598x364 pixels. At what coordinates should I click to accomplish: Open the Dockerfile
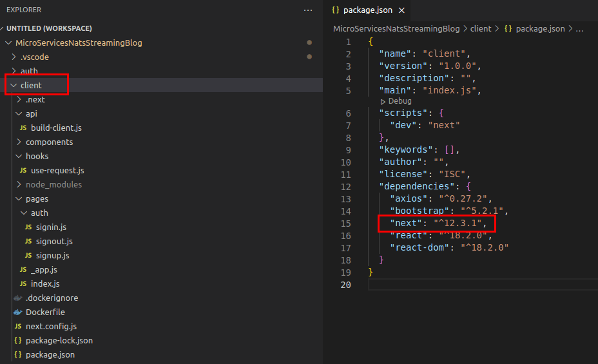click(x=45, y=312)
